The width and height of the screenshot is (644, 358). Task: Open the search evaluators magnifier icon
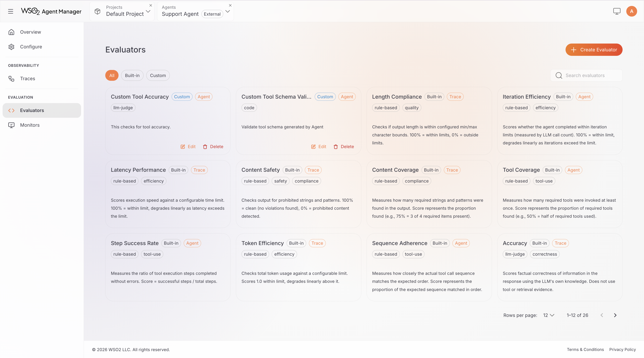pyautogui.click(x=559, y=75)
